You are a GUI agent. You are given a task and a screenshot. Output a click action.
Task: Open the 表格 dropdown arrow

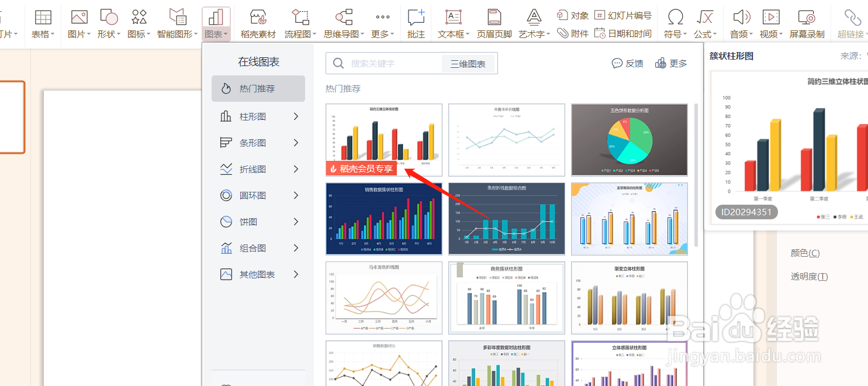point(53,35)
